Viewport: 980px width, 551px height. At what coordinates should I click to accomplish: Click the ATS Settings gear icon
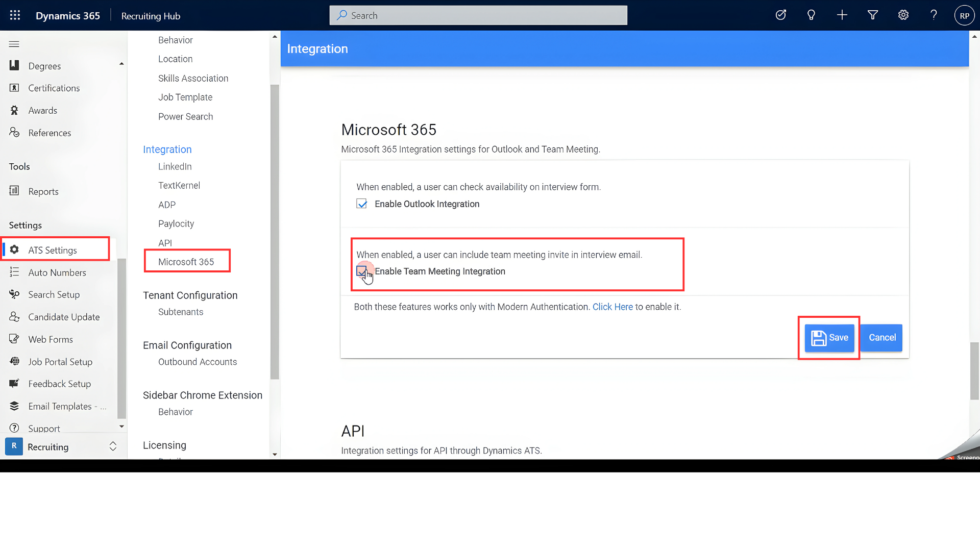pos(14,249)
